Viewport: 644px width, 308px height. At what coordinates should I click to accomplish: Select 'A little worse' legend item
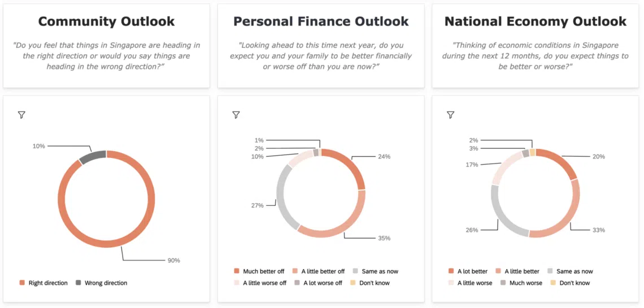click(470, 283)
